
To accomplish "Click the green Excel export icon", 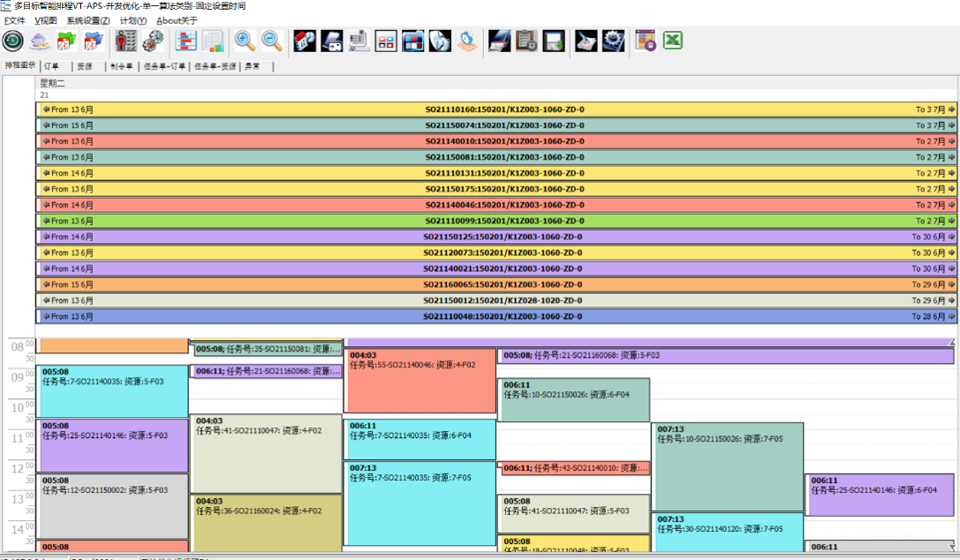I will tap(674, 41).
